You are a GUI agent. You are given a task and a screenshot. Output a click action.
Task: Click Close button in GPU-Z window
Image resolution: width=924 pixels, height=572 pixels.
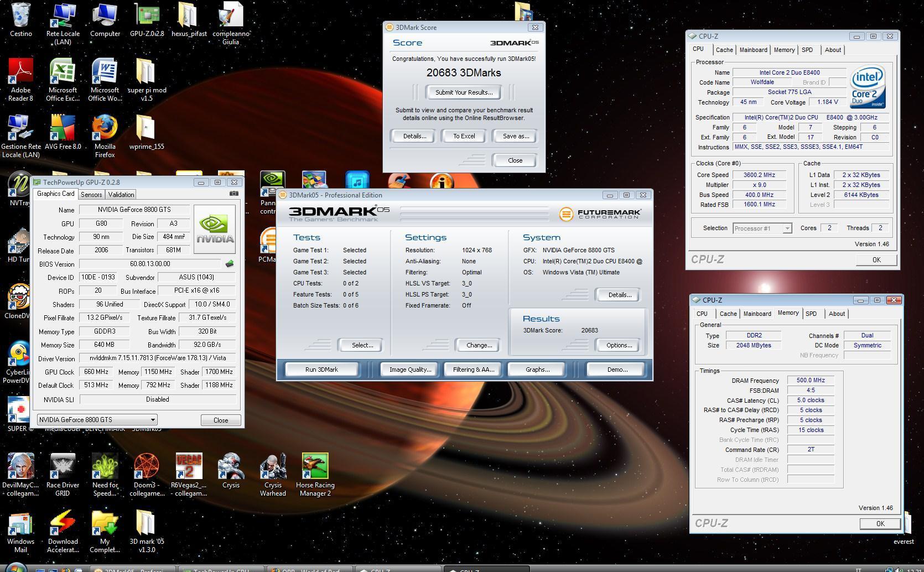pyautogui.click(x=221, y=420)
